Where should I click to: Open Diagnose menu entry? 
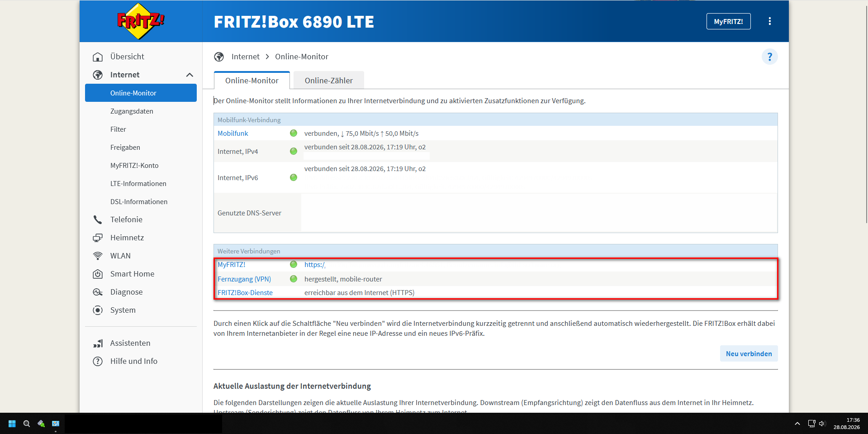126,292
